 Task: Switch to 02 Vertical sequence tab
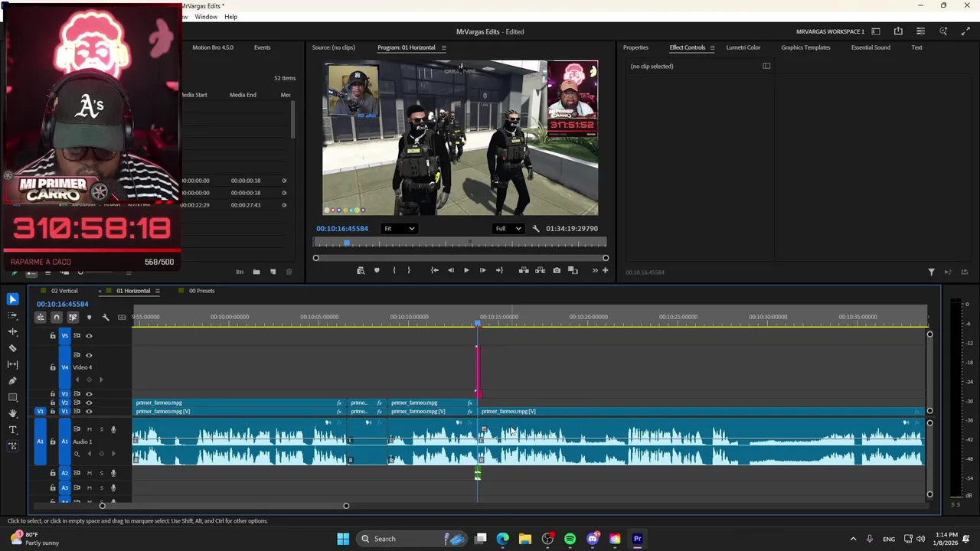point(64,291)
